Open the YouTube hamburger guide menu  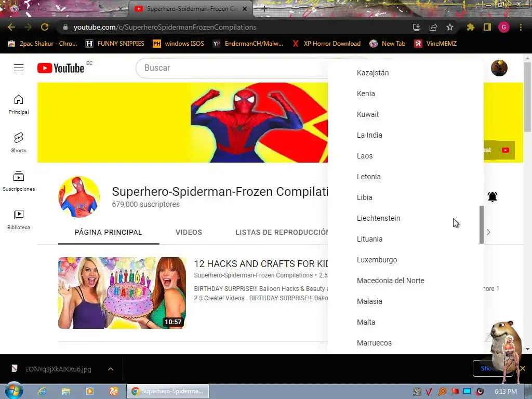point(19,68)
